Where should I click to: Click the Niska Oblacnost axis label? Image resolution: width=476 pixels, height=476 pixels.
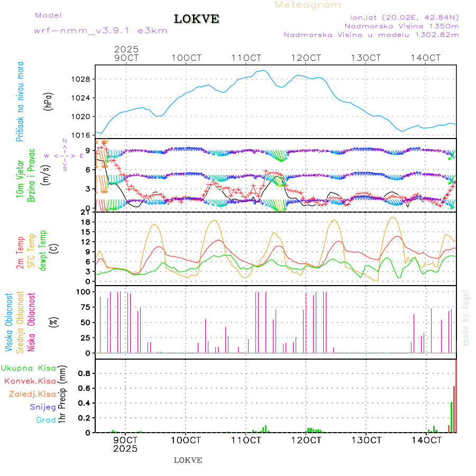point(31,322)
